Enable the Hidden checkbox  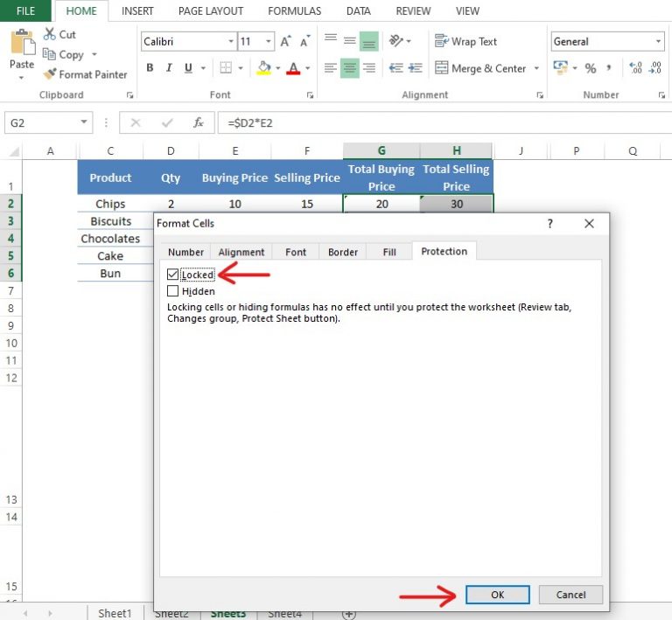172,291
